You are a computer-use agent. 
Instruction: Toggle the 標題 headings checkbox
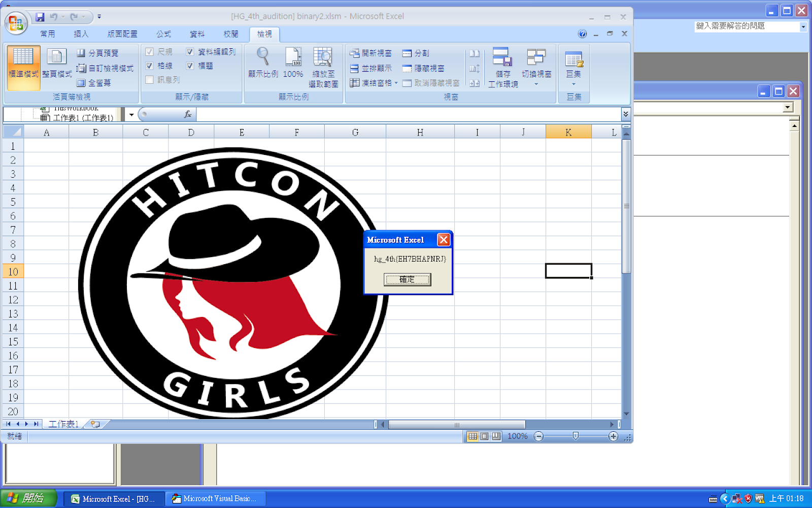(x=190, y=66)
